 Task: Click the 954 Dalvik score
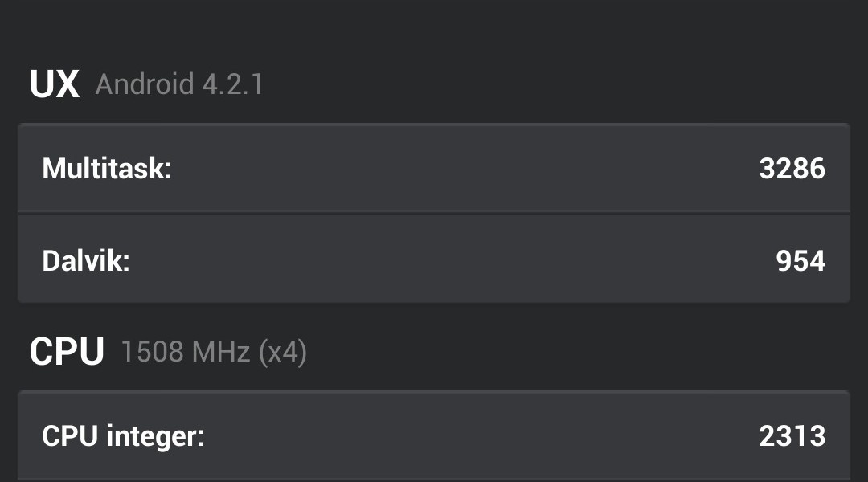(800, 261)
